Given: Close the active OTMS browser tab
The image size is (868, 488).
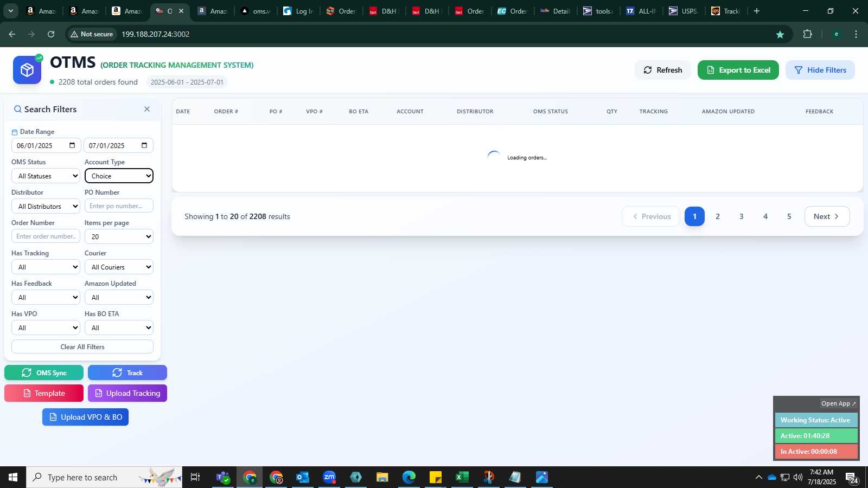Looking at the screenshot, I should click(x=181, y=11).
